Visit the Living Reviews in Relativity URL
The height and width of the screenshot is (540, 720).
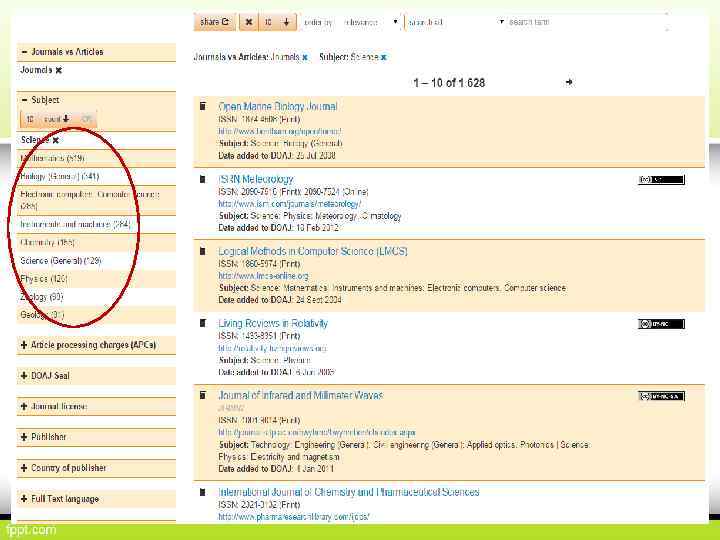(272, 348)
